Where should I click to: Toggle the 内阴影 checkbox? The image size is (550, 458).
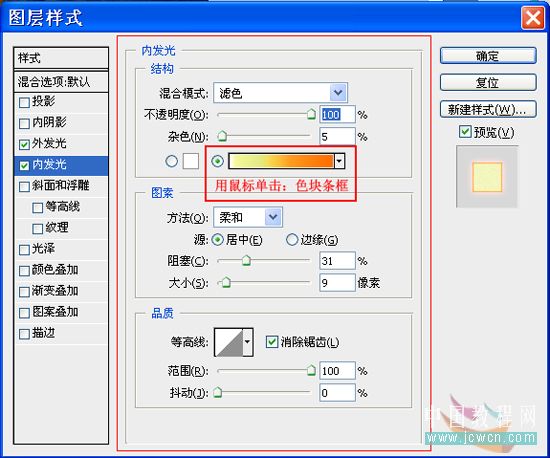[24, 123]
